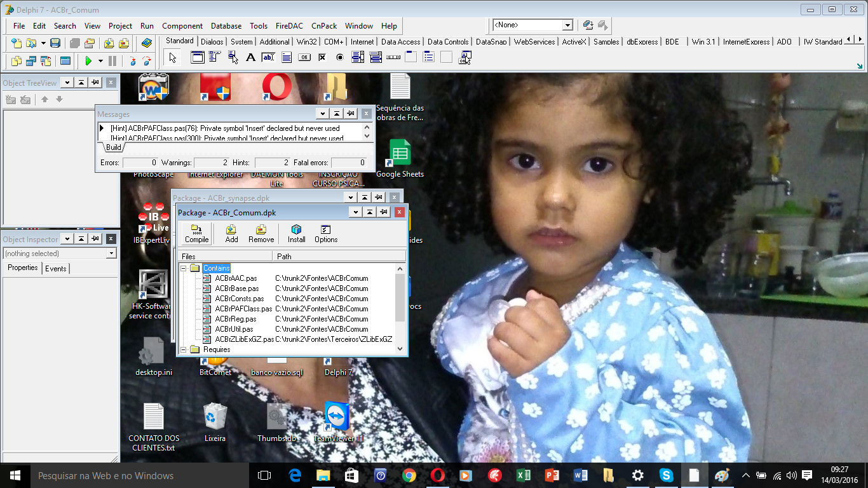868x488 pixels.
Task: Pick the PopupMenu component icon
Action: point(233,58)
